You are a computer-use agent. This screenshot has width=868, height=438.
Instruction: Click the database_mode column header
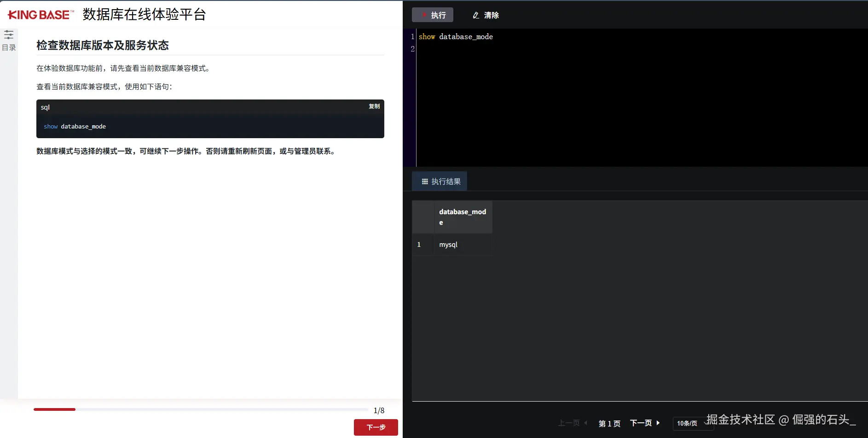click(463, 216)
